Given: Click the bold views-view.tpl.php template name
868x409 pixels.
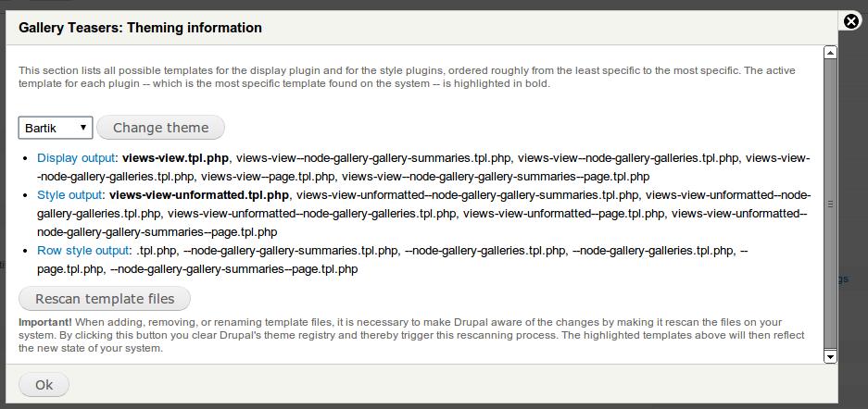Looking at the screenshot, I should 175,157.
